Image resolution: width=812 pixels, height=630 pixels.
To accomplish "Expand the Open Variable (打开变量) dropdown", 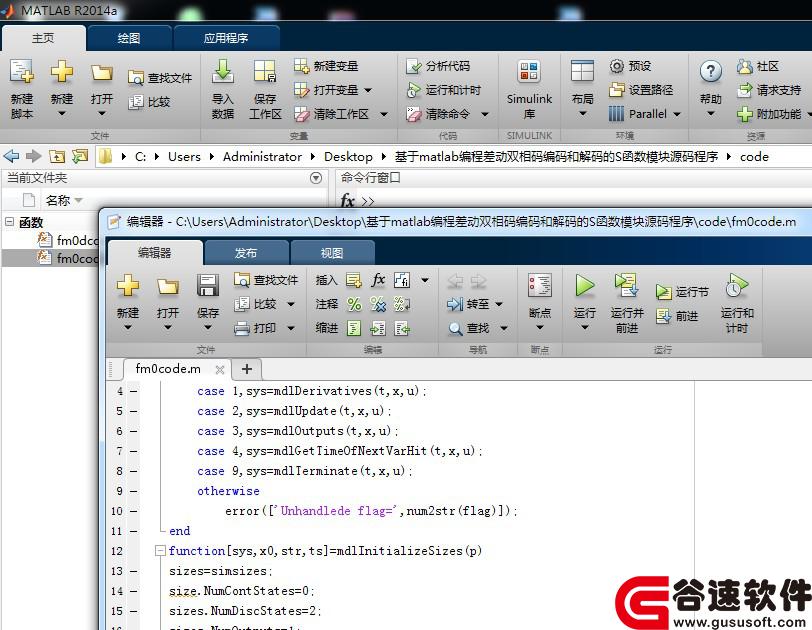I will 368,90.
